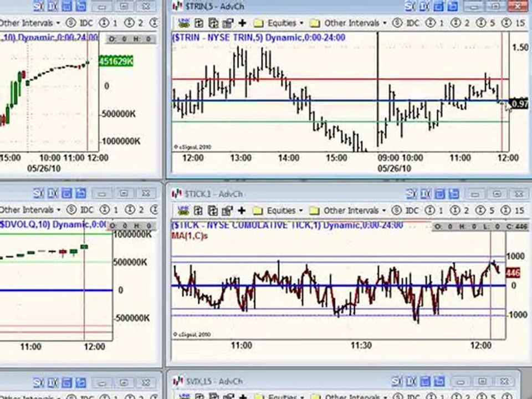
Task: Click the DX icon in bottom-left window title bar
Action: pyautogui.click(x=53, y=382)
